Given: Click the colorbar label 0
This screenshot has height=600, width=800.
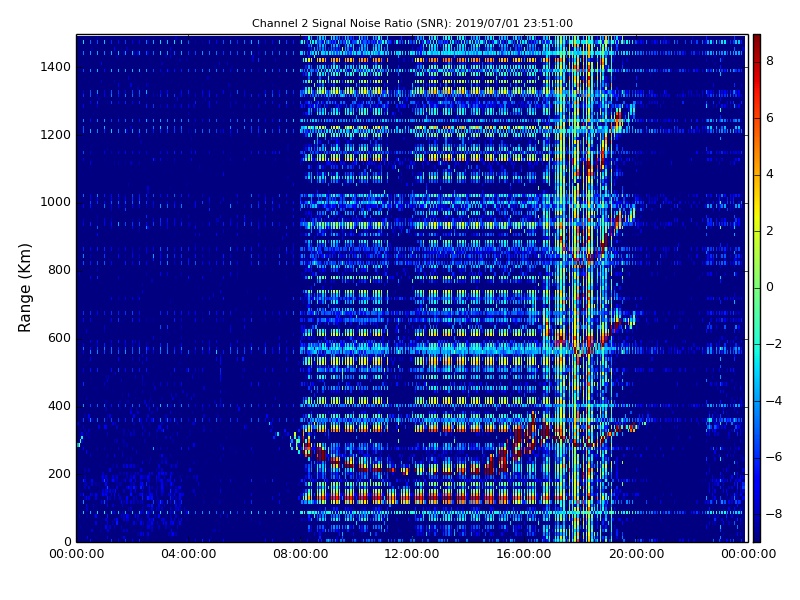Looking at the screenshot, I should coord(770,287).
